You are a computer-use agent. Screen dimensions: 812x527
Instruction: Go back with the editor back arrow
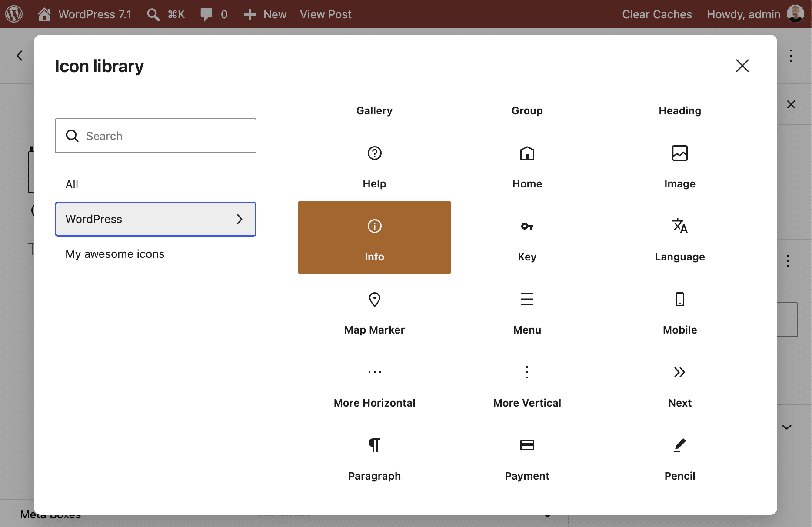pyautogui.click(x=20, y=56)
